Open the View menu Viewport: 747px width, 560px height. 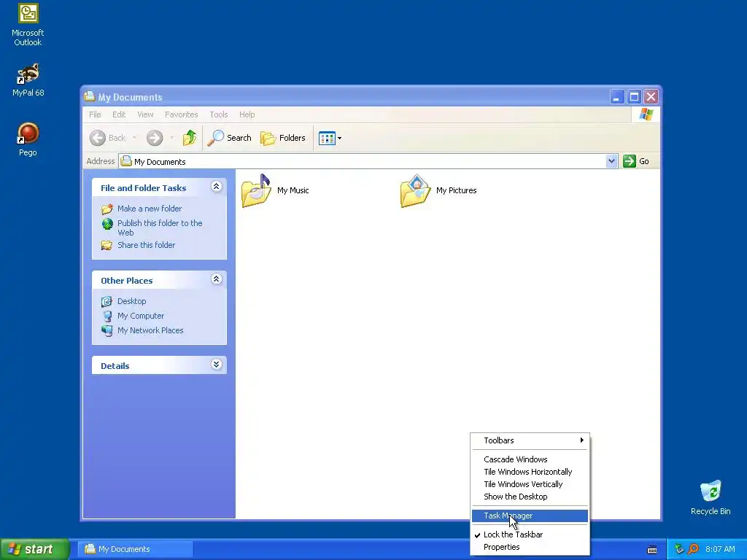[x=145, y=114]
